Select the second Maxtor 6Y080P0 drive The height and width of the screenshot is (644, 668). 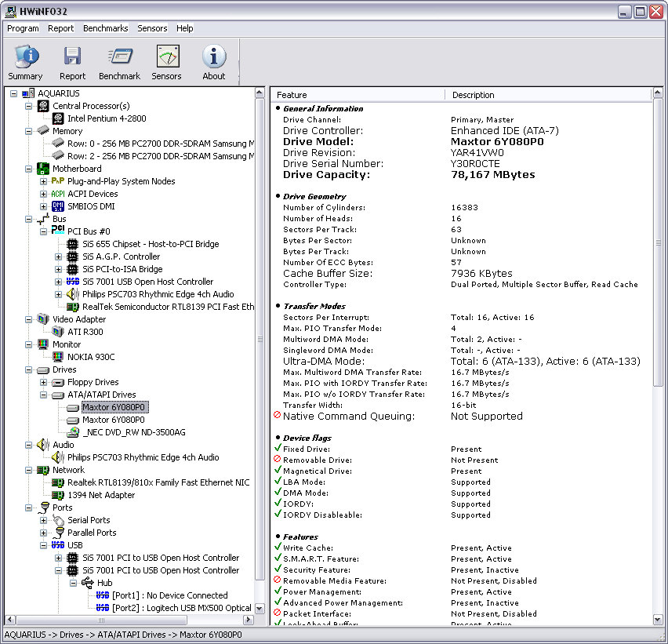tap(114, 420)
